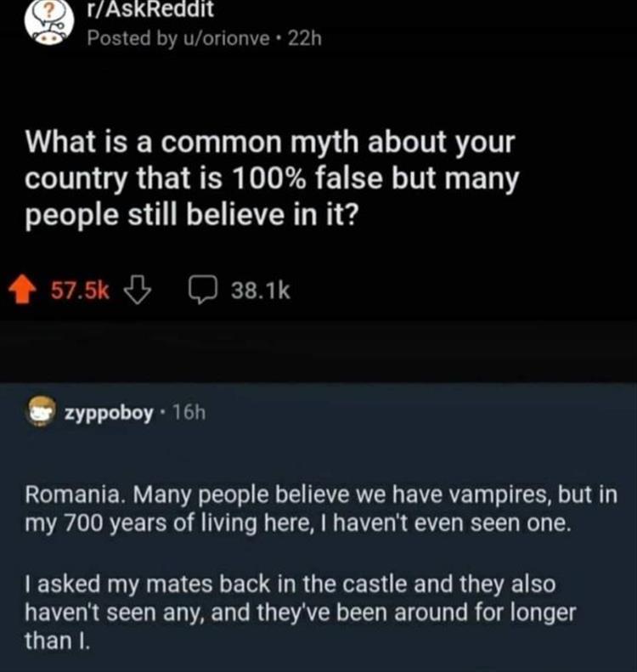637x672 pixels.
Task: Click the 38.1k comments count
Action: pos(261,291)
